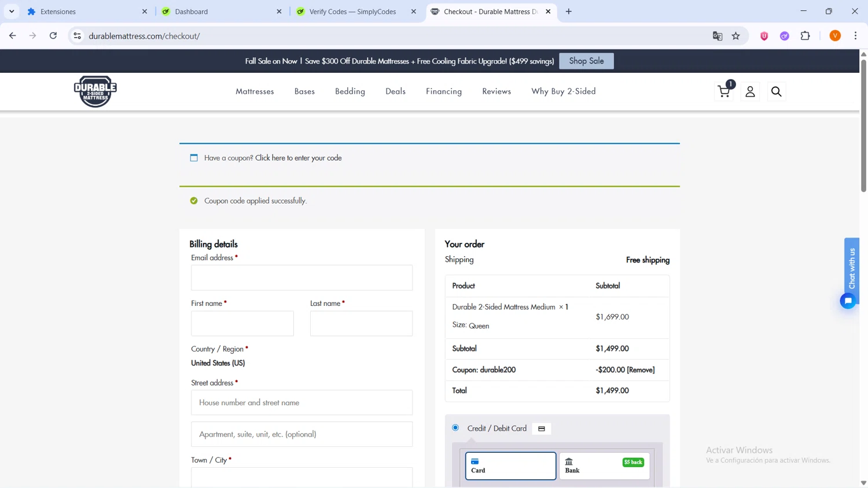Screen dimensions: 868x488
Task: Open the Financing menu item
Action: tap(444, 91)
